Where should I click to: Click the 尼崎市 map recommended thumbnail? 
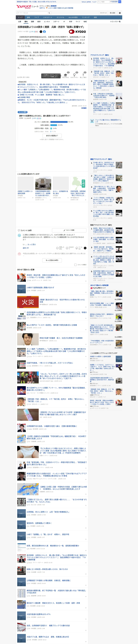pos(78,183)
